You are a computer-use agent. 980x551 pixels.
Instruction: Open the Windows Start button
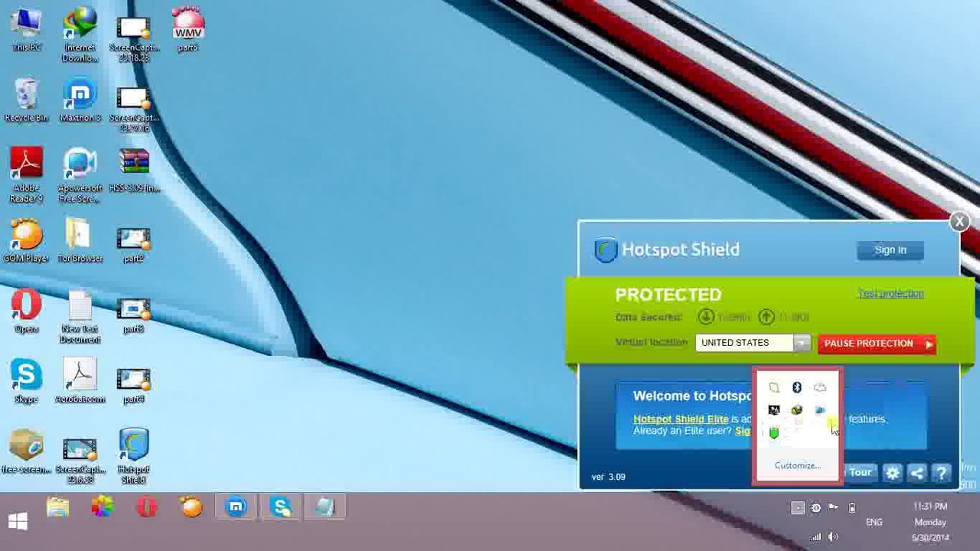18,522
